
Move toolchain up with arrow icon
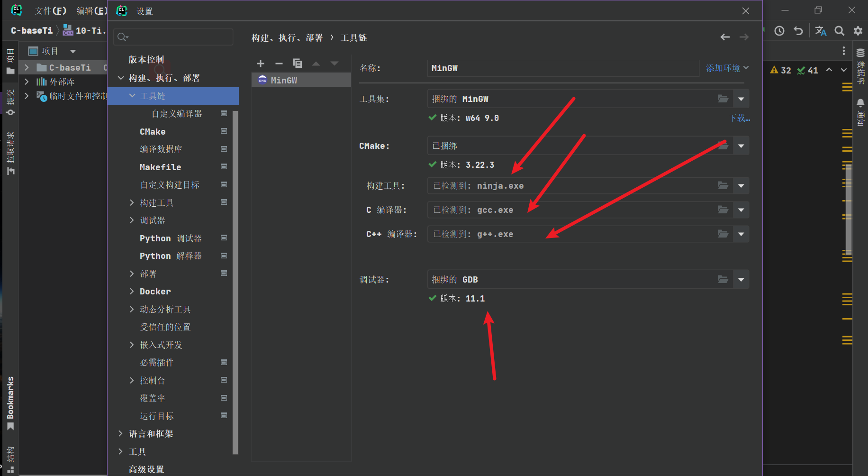(316, 64)
